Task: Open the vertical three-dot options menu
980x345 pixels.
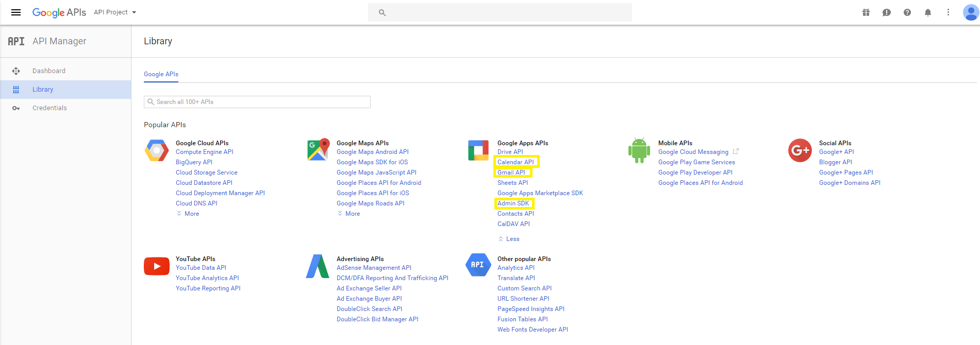Action: click(948, 12)
